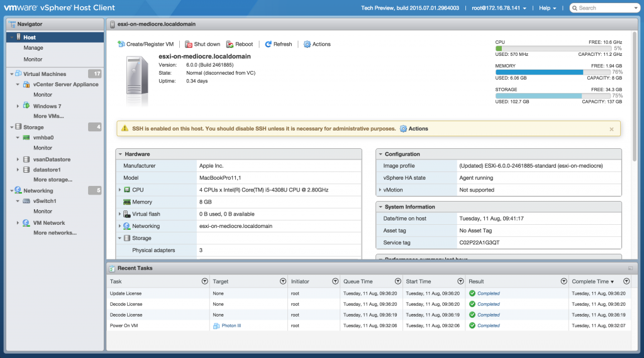Viewport: 644px width, 358px height.
Task: Click the Networking icon in Hardware panel
Action: coord(127,226)
